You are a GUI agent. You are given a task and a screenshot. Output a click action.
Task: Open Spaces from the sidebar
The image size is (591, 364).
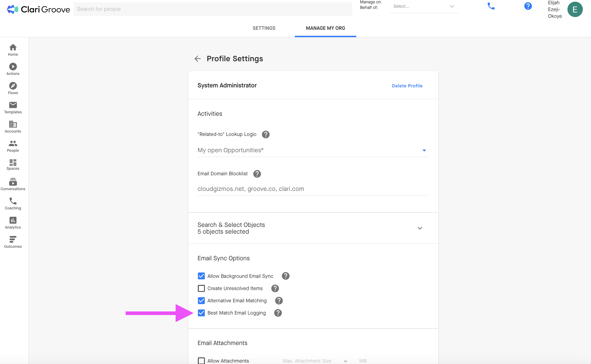point(13,165)
